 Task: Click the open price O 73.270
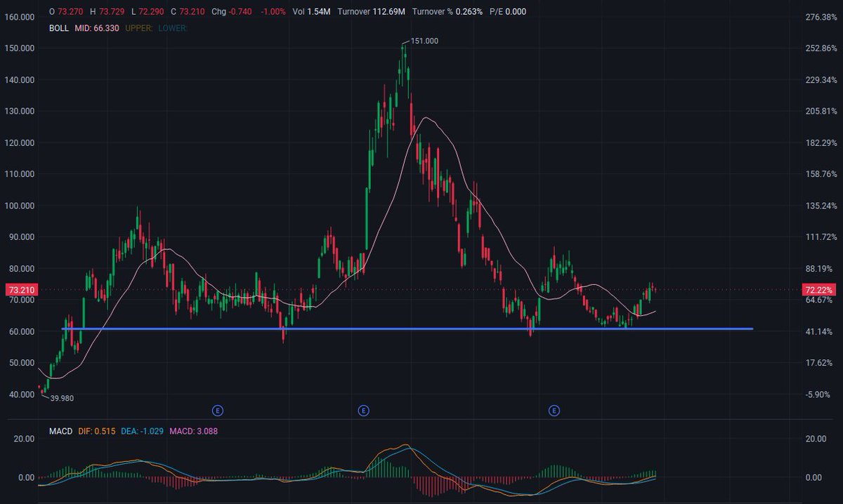(x=65, y=12)
